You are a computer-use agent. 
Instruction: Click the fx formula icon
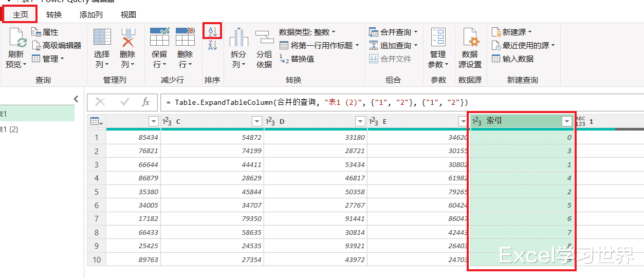coord(146,102)
